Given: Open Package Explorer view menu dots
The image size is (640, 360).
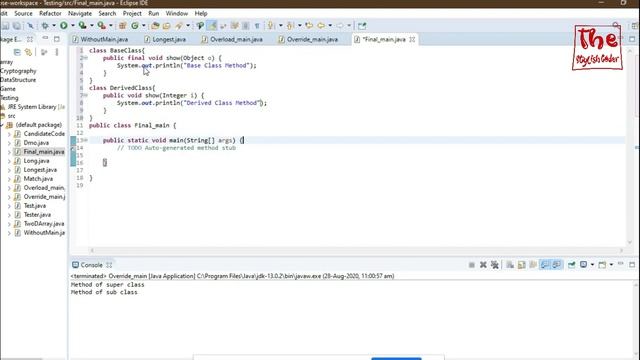Looking at the screenshot, I should (57, 52).
